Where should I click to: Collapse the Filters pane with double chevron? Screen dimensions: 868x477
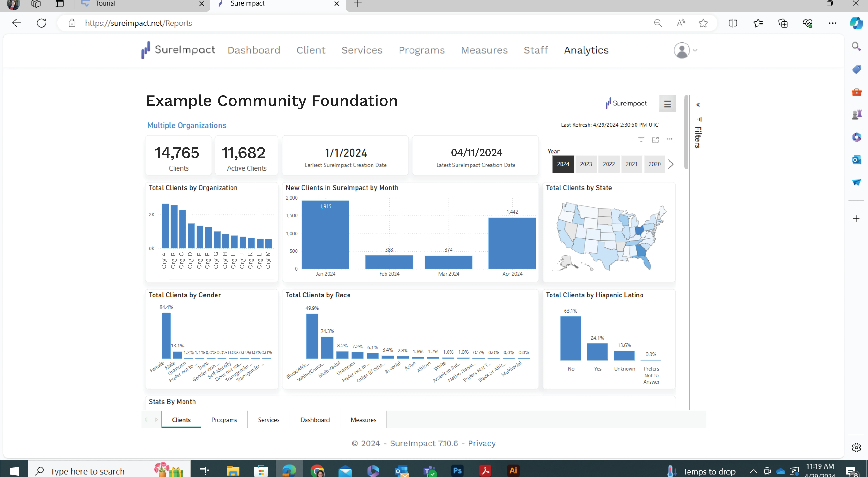(698, 105)
